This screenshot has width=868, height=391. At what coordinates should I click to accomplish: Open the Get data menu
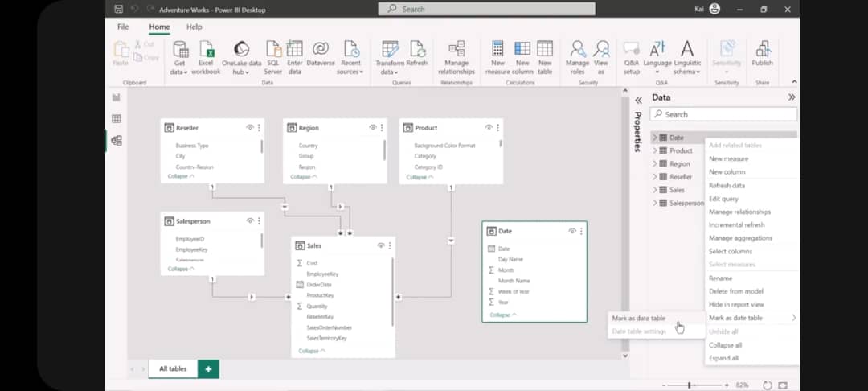pyautogui.click(x=179, y=58)
